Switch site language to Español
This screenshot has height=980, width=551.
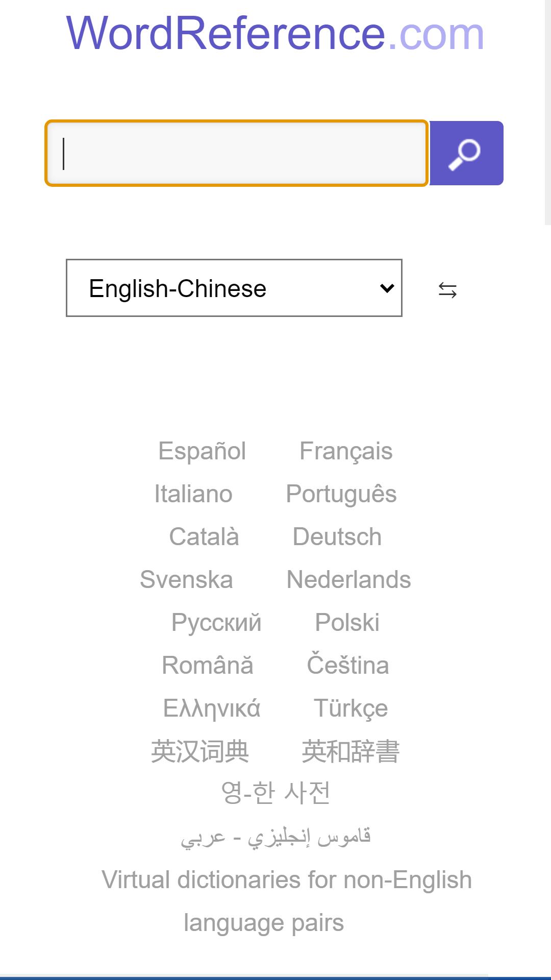(202, 451)
